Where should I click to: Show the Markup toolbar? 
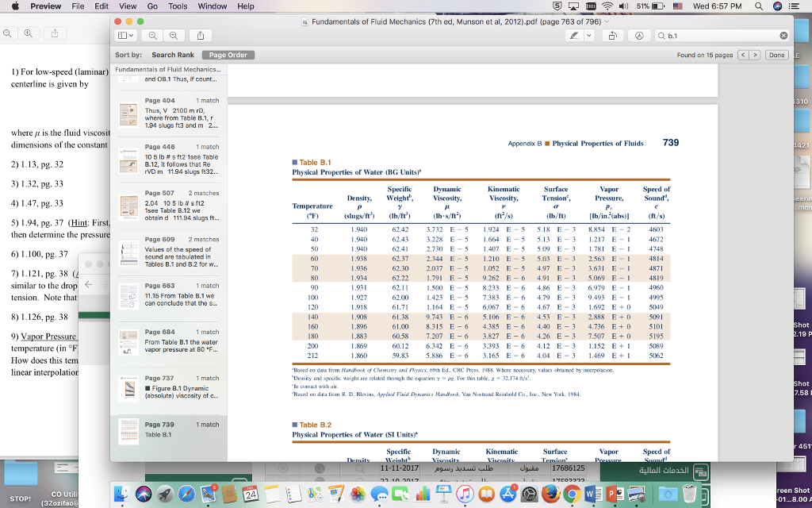point(639,36)
